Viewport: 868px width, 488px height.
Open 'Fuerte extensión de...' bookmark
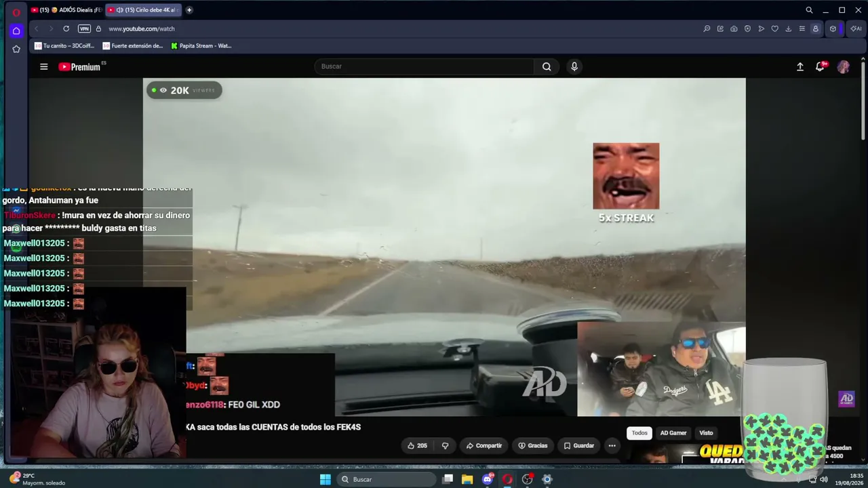[133, 46]
